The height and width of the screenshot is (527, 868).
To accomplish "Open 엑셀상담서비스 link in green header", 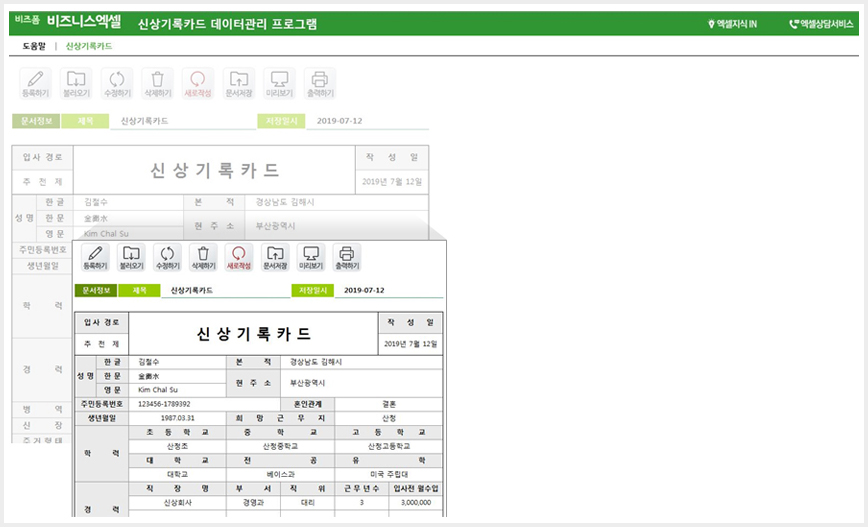I will pos(821,24).
